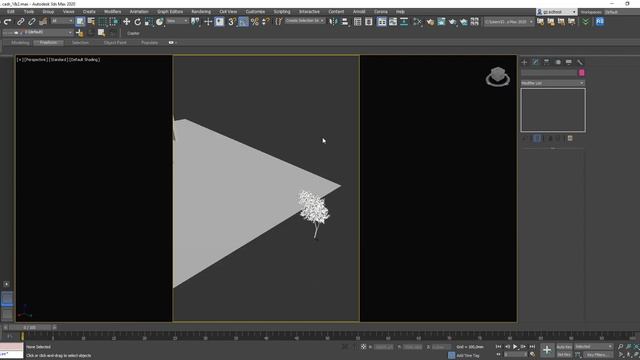
Task: Open the Rendering menu
Action: [x=201, y=12]
